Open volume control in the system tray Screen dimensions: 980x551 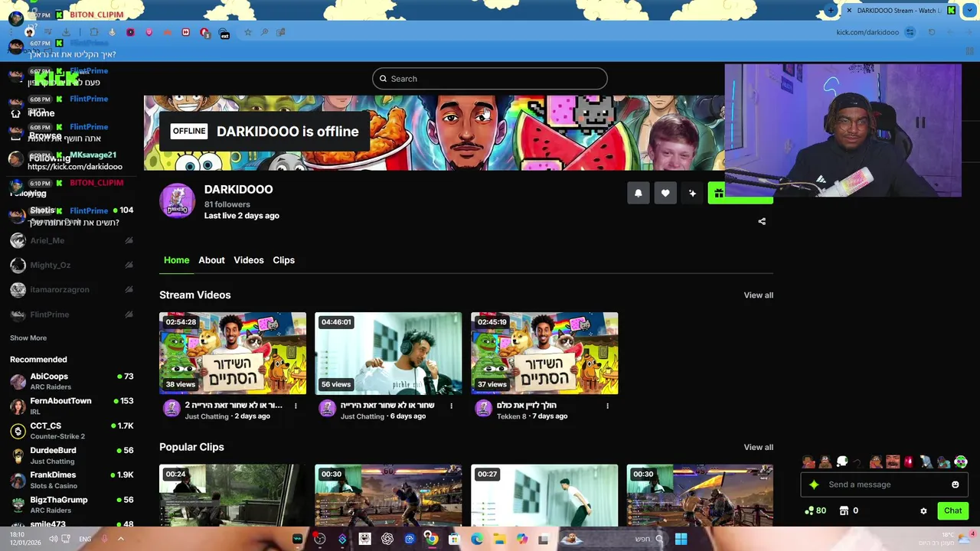tap(53, 539)
